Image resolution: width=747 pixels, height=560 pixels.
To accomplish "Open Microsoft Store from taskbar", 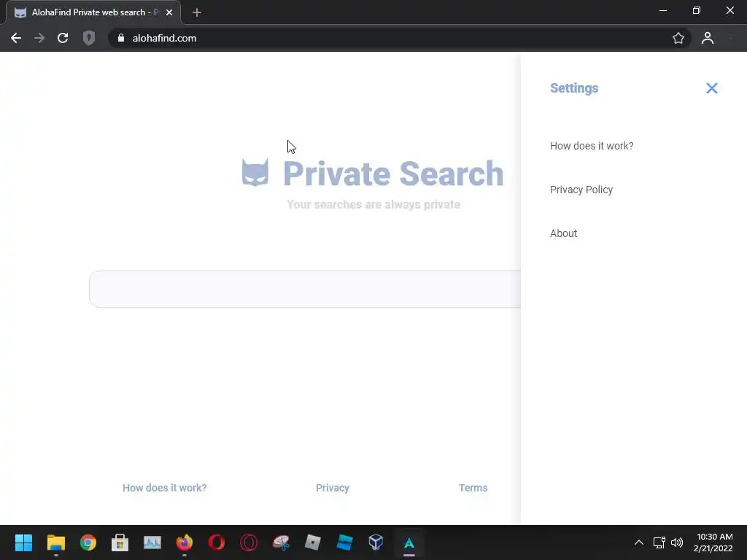I will tap(120, 542).
